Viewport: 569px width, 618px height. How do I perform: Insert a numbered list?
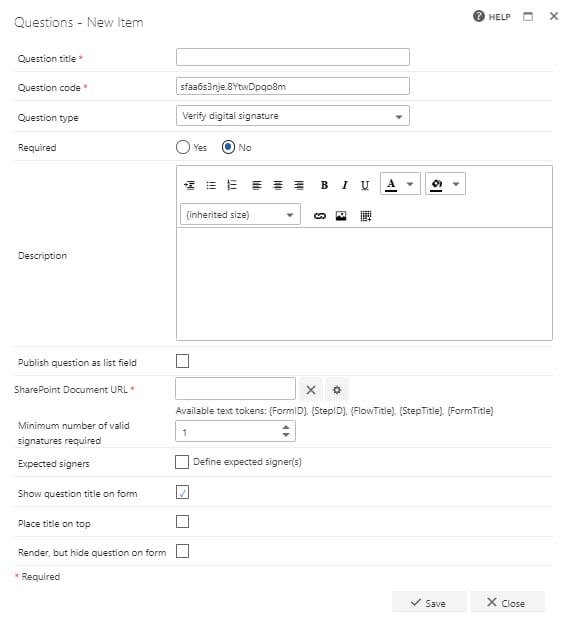[x=232, y=185]
